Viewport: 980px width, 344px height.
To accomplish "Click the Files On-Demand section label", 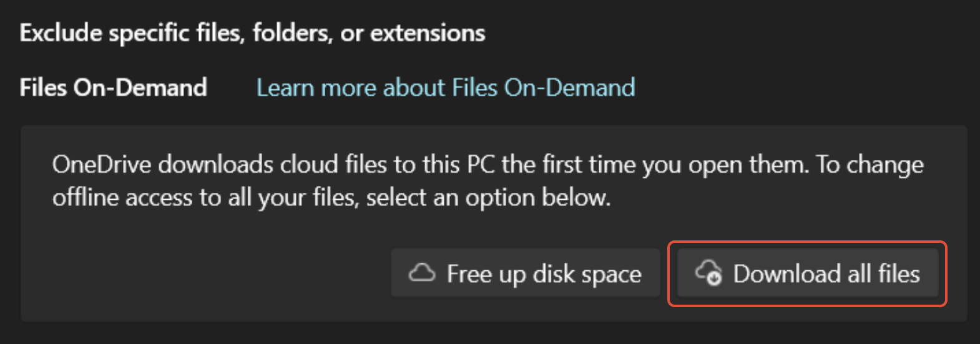I will 113,87.
